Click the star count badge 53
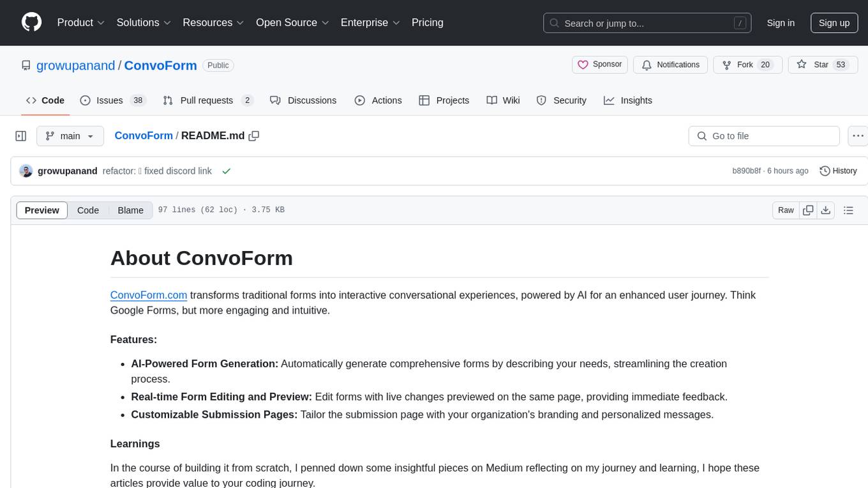This screenshot has height=488, width=868. (x=841, y=65)
